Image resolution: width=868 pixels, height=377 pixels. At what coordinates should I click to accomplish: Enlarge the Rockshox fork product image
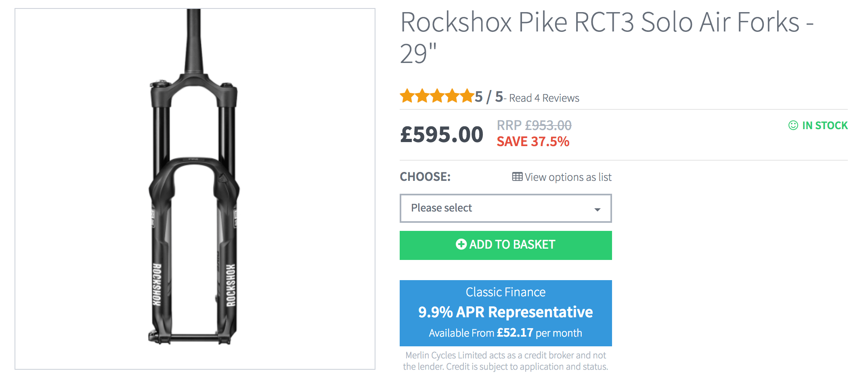pyautogui.click(x=195, y=189)
